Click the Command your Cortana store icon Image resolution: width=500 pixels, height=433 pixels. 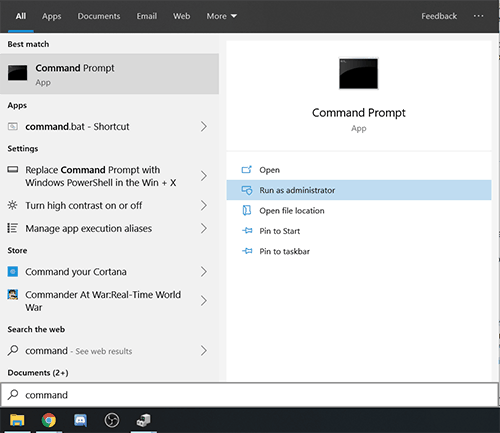click(13, 272)
